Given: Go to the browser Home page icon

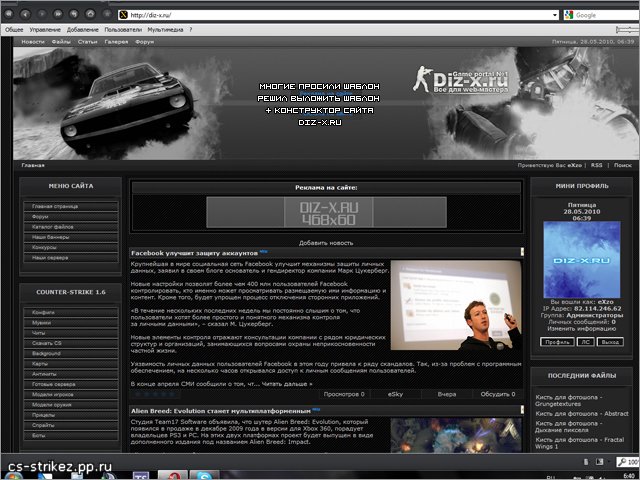Looking at the screenshot, I should (x=90, y=14).
